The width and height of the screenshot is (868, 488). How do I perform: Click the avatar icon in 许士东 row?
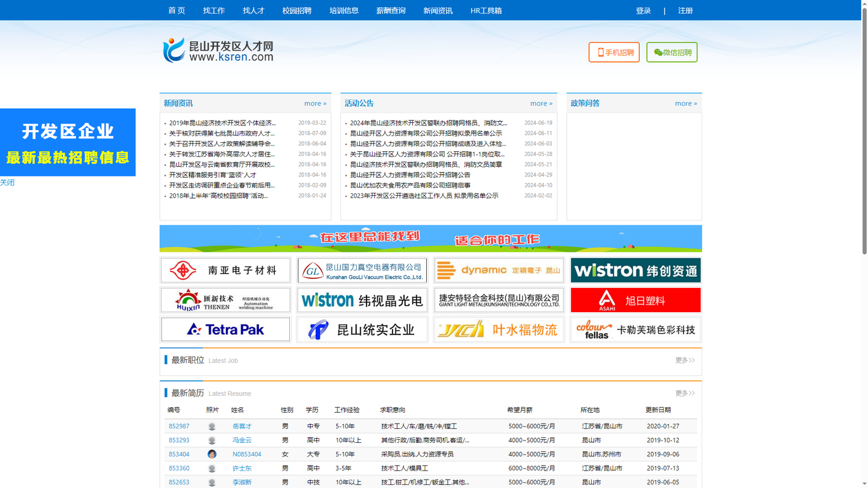coord(212,468)
